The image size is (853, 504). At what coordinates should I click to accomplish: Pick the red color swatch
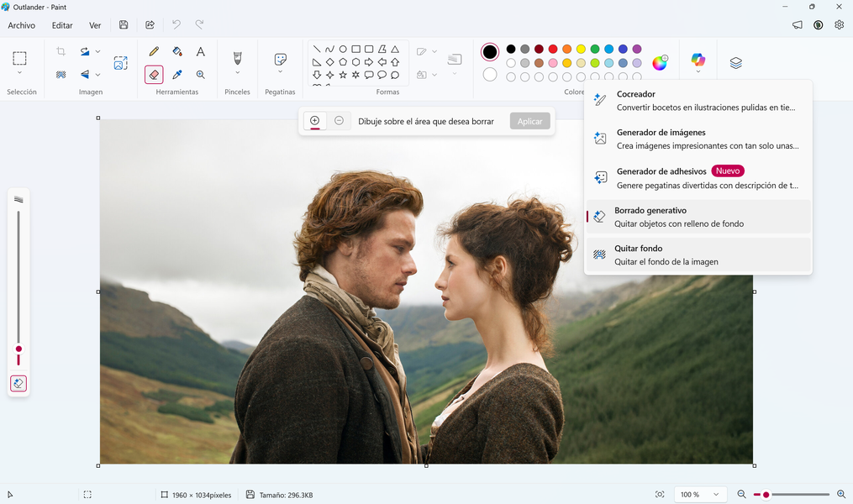553,49
